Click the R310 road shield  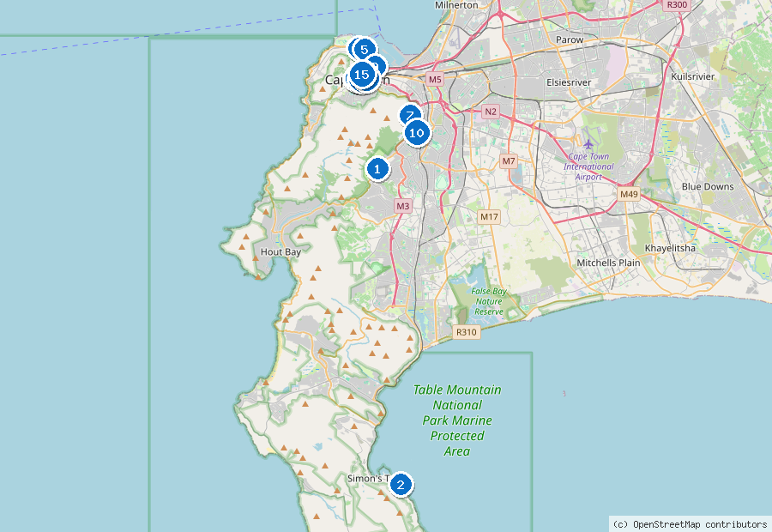[x=467, y=332]
